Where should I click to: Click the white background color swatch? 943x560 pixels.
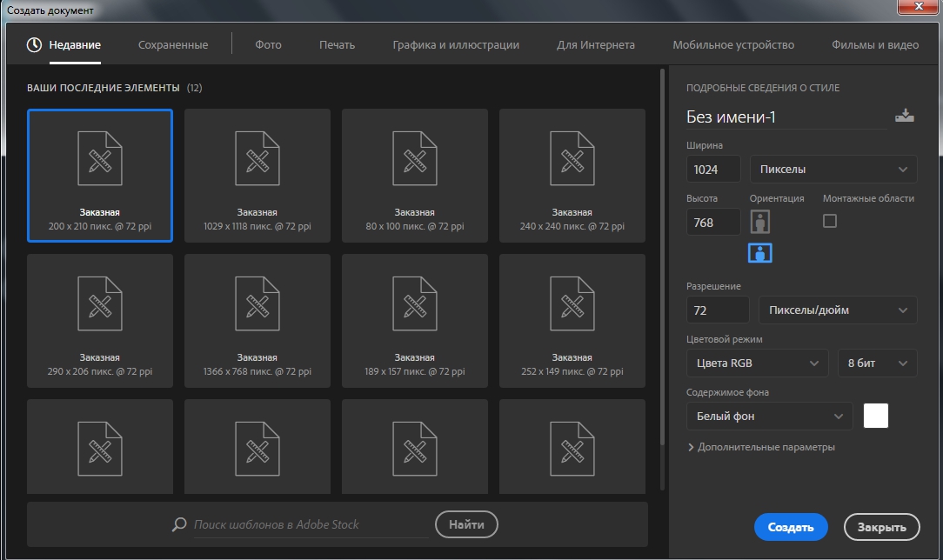[876, 416]
